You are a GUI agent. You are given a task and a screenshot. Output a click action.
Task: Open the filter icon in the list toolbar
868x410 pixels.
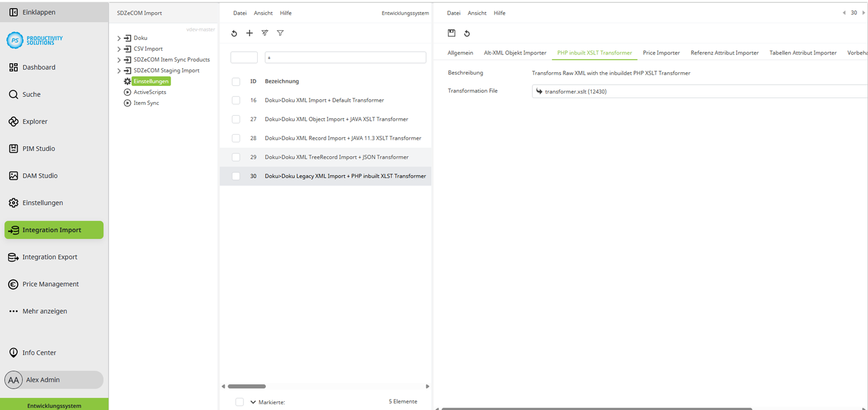(280, 33)
